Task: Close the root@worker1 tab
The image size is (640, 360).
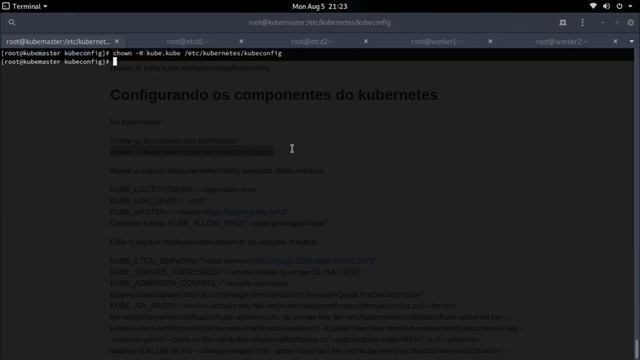Action: tap(490, 42)
